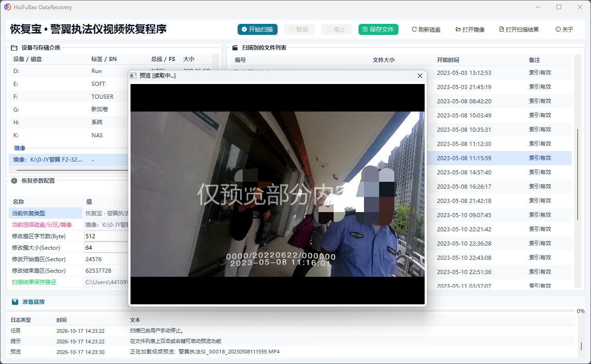
Task: Select file row 2023-05-10 22:43:08
Action: click(x=499, y=258)
